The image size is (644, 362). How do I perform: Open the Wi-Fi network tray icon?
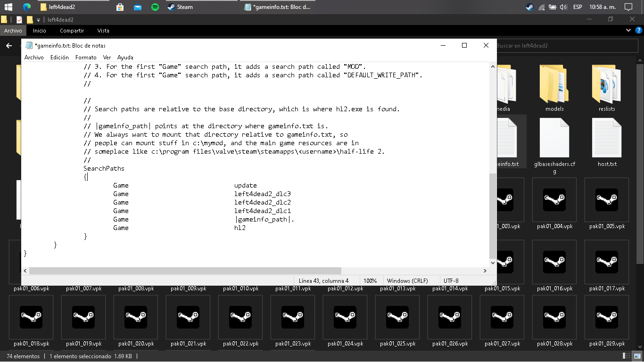pos(542,7)
